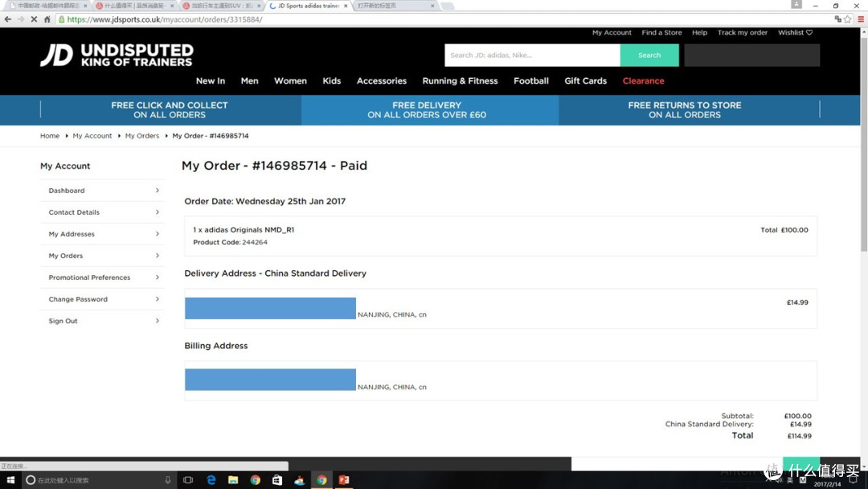Click product code 244264
Screen dimensions: 868x489
[x=255, y=243]
